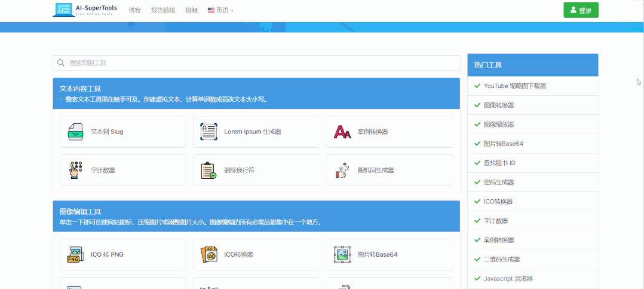644x289 pixels.
Task: Click the magnifier icon in search box
Action: [61, 63]
